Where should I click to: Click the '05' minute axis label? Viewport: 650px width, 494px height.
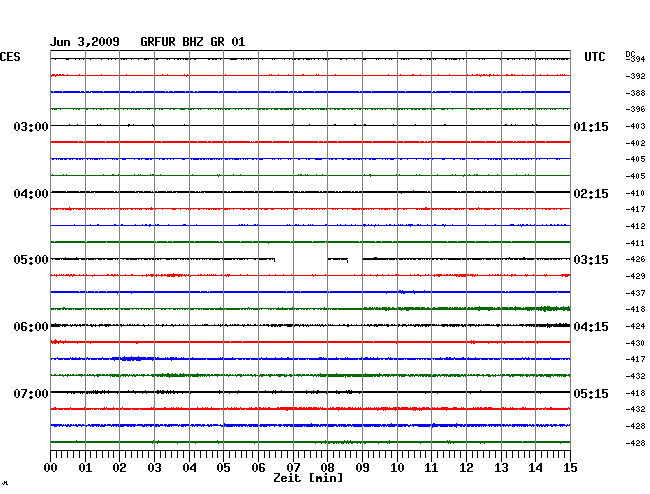tap(223, 468)
